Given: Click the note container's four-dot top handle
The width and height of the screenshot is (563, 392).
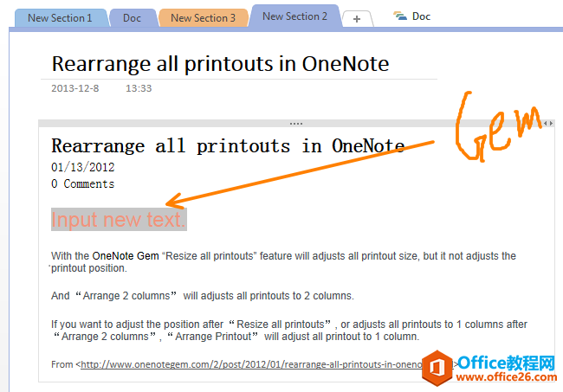Looking at the screenshot, I should (x=296, y=124).
